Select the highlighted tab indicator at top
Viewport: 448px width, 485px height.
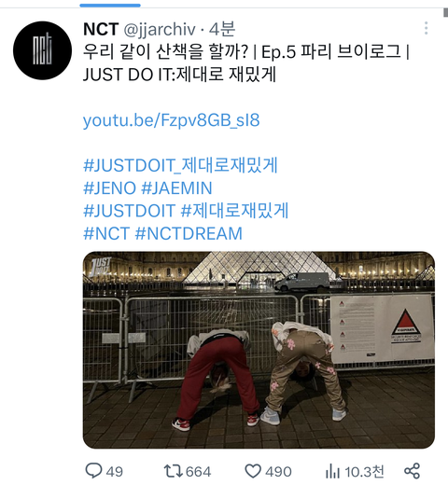pyautogui.click(x=110, y=6)
